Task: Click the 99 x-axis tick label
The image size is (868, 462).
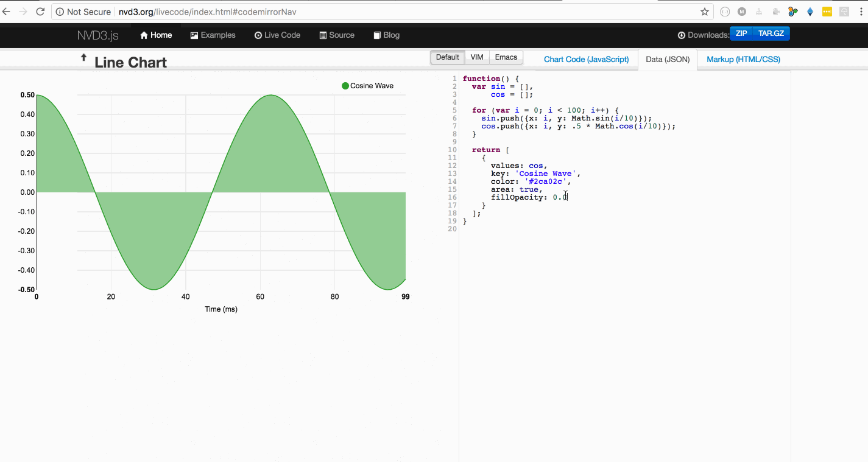Action: pos(406,297)
